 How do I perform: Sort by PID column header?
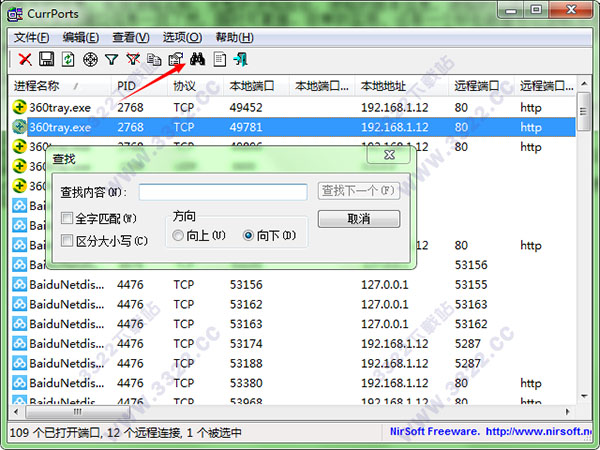(x=139, y=86)
